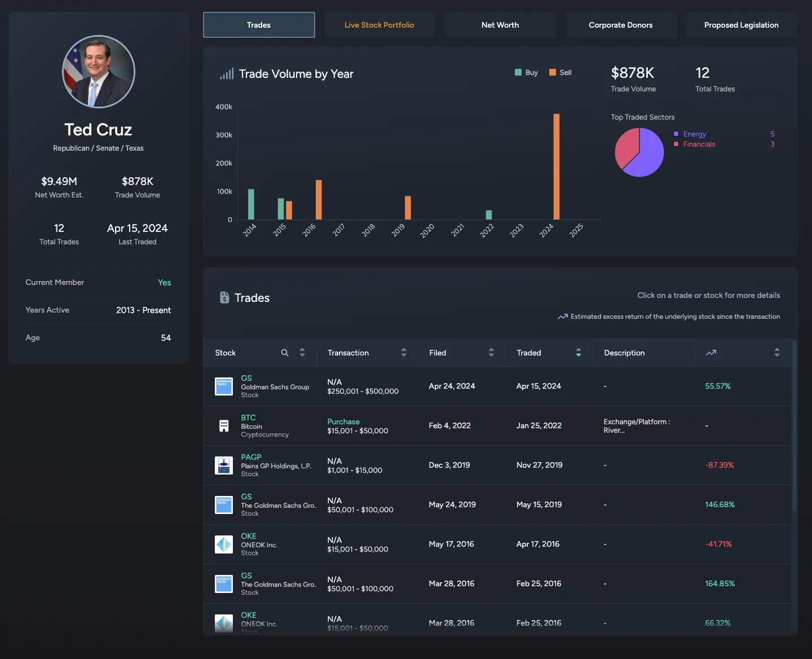Toggle the Buy legend series
The width and height of the screenshot is (812, 659).
526,72
